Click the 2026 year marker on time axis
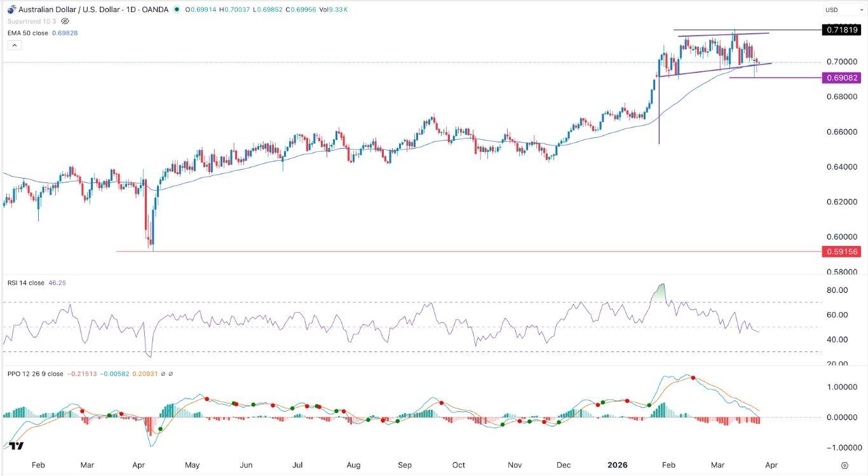The width and height of the screenshot is (868, 476). [618, 465]
